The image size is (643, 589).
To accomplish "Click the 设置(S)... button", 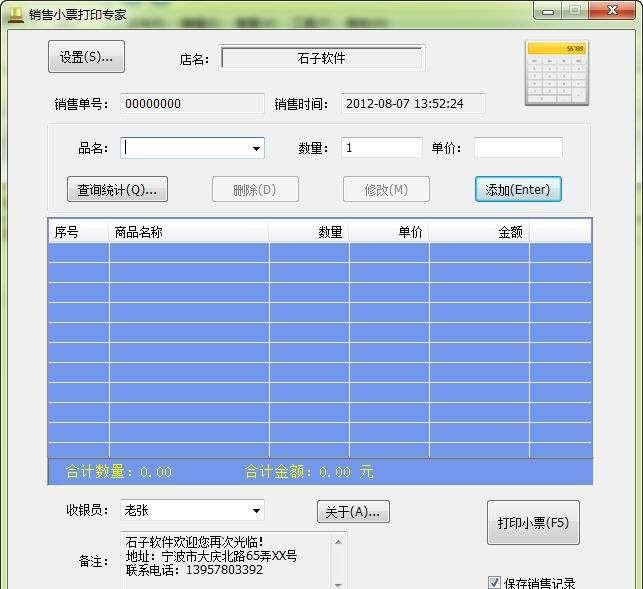I will (x=86, y=57).
